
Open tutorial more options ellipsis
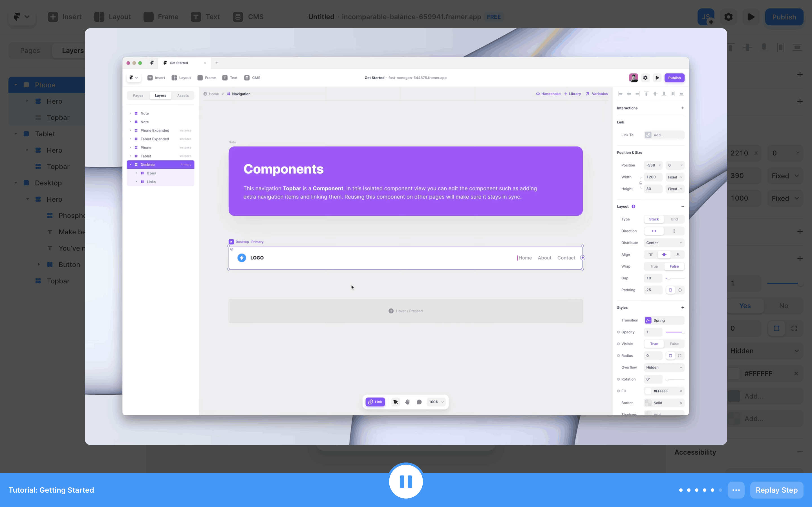click(x=736, y=490)
